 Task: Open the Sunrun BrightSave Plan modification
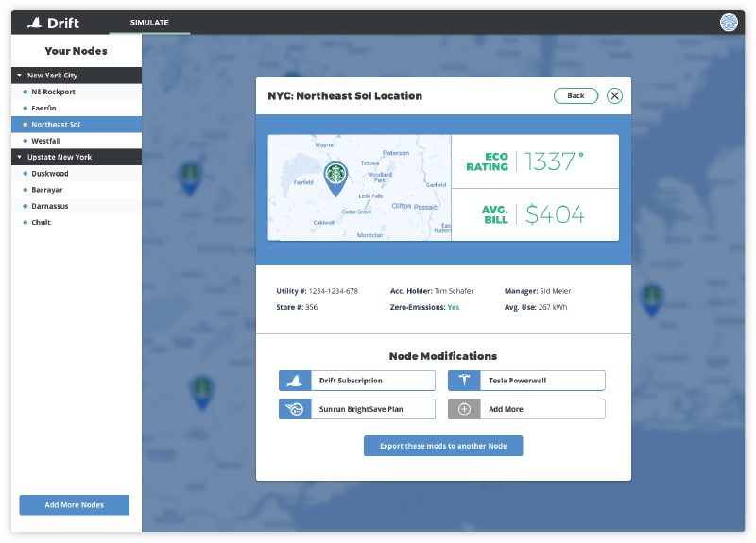pos(357,409)
